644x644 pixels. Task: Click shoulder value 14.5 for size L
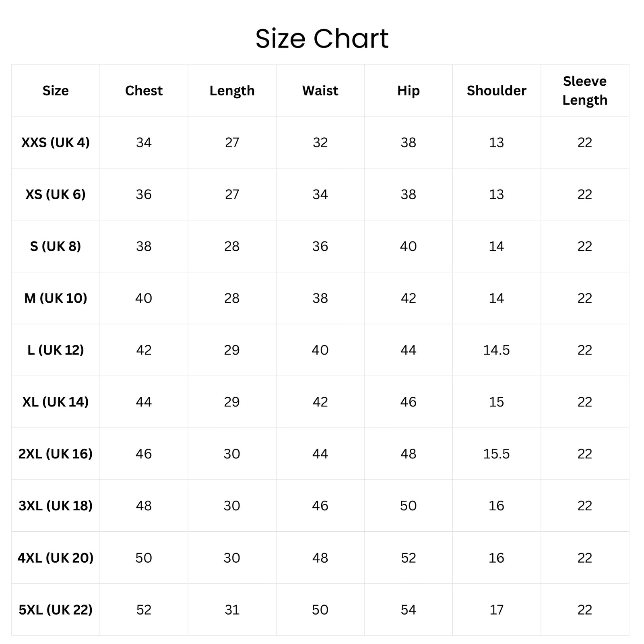point(496,350)
